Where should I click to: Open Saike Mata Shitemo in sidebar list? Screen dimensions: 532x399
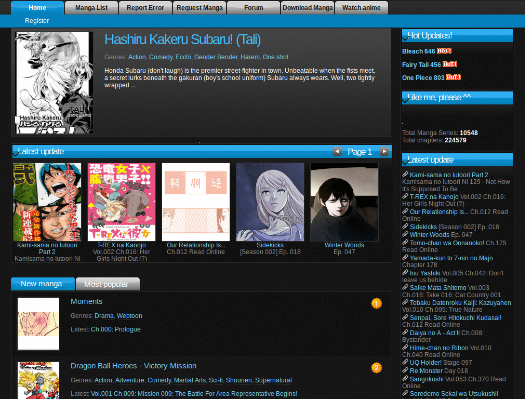[438, 288]
